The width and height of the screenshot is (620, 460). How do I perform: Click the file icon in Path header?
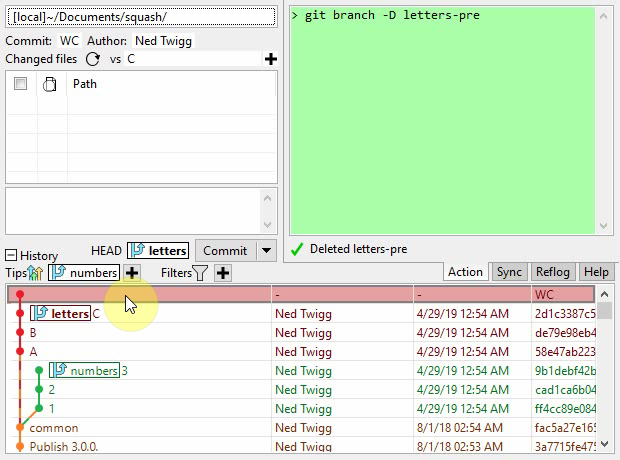tap(49, 85)
